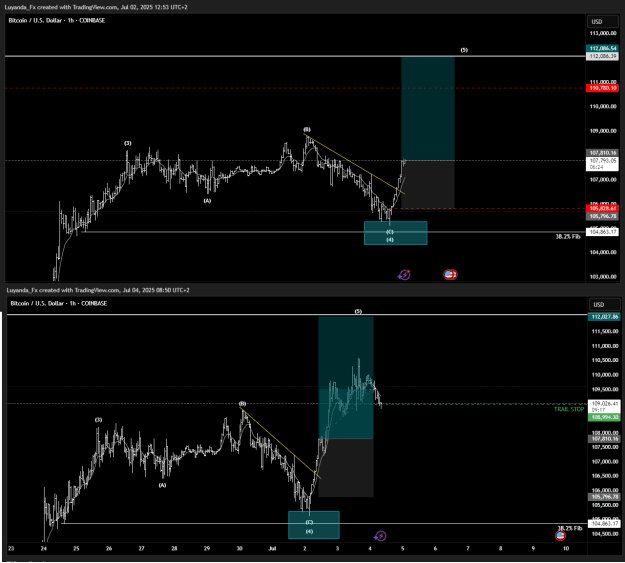Click the Jul label on the time axis
The image size is (625, 563).
point(272,549)
